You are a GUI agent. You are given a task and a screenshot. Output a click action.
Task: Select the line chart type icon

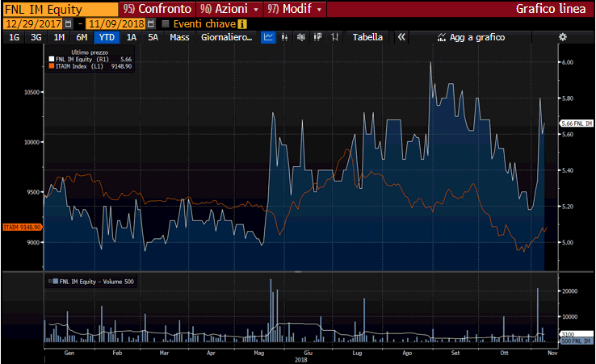tap(268, 37)
